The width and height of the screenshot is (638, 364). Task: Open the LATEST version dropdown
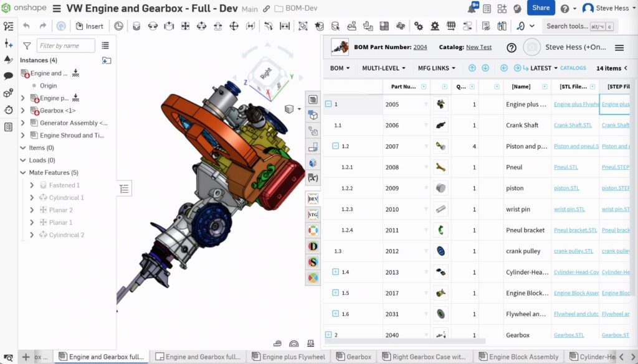pyautogui.click(x=543, y=68)
